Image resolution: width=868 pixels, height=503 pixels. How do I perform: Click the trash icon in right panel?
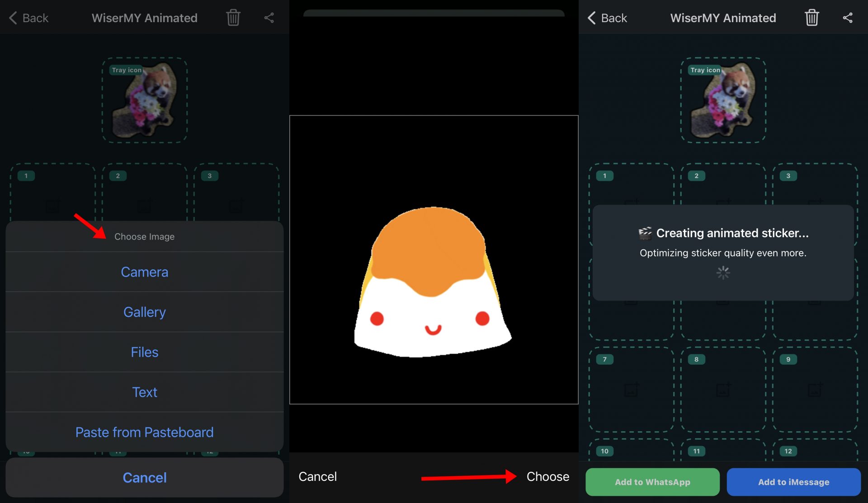coord(811,18)
